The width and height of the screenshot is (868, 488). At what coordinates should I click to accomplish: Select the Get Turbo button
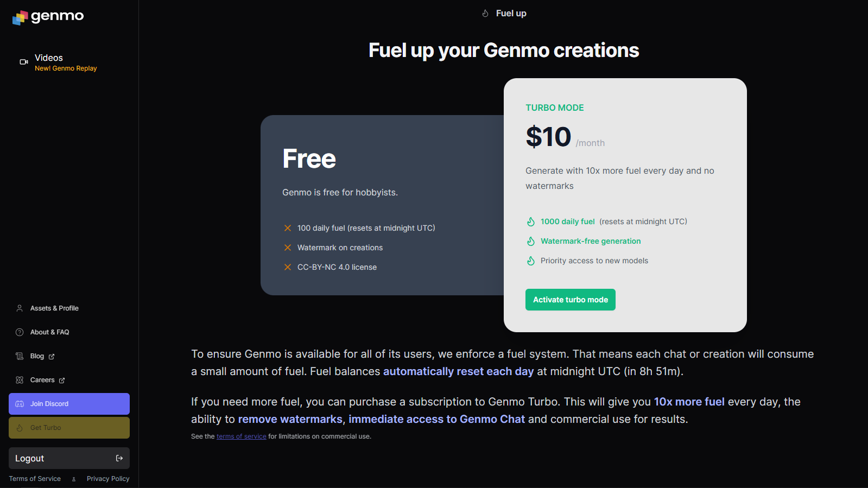click(69, 428)
